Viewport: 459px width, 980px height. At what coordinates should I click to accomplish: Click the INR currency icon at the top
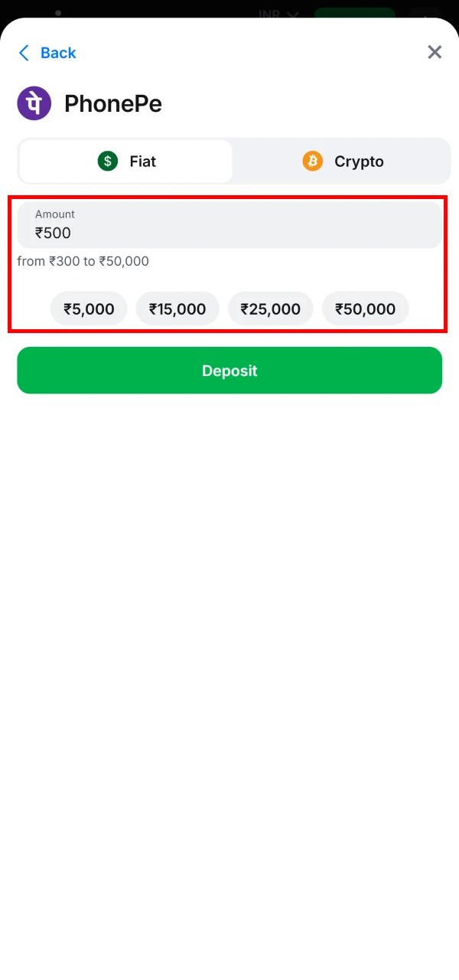pos(269,14)
